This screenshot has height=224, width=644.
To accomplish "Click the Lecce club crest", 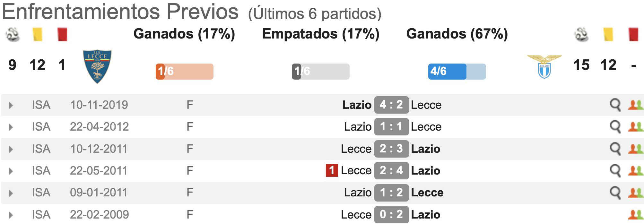I will tap(97, 66).
